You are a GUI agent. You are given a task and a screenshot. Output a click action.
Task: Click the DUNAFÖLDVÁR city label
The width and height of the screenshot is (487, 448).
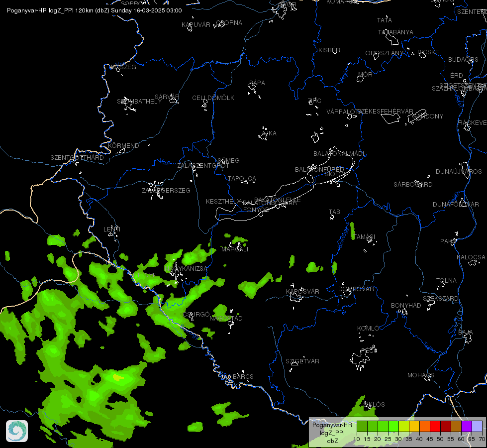pos(456,204)
